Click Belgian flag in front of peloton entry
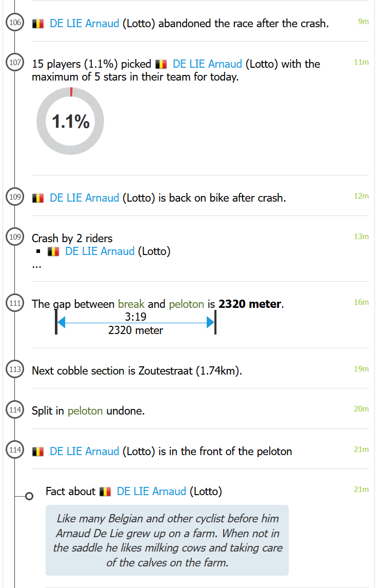 [38, 452]
